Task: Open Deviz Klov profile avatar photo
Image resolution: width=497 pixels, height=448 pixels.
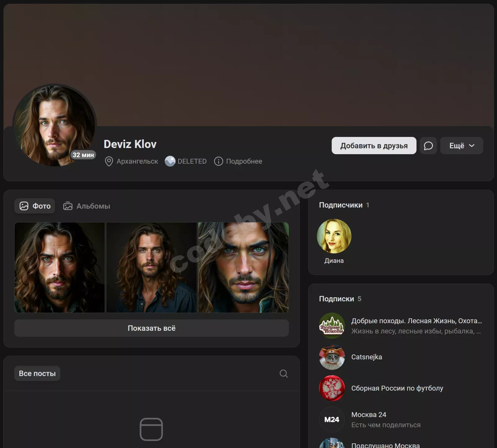Action: coord(55,126)
